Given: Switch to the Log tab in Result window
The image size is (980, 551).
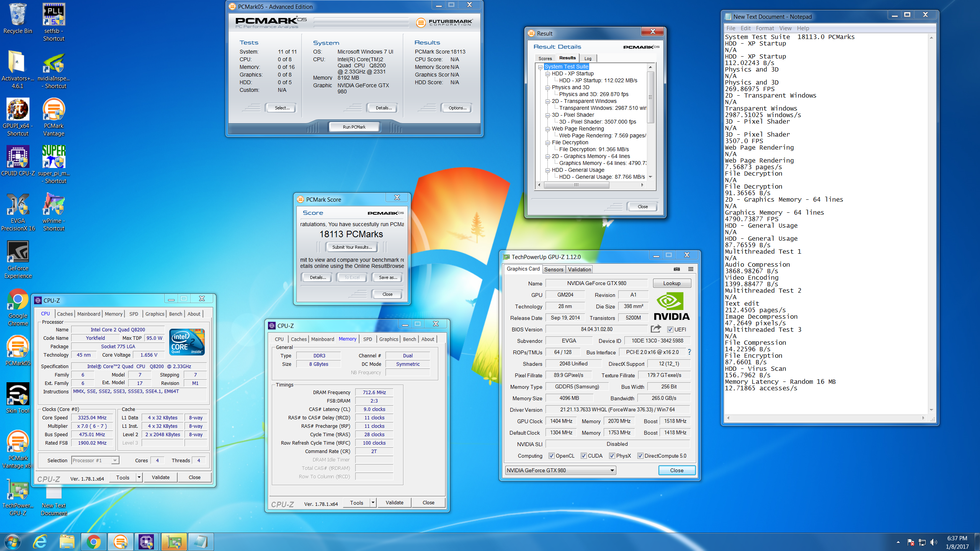Looking at the screenshot, I should [588, 58].
